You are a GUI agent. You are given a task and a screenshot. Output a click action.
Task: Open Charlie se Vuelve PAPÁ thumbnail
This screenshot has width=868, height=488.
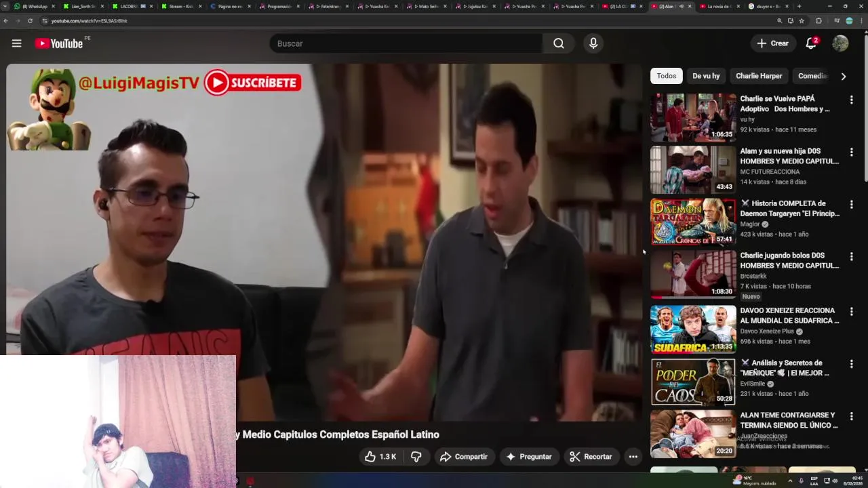[x=693, y=117]
